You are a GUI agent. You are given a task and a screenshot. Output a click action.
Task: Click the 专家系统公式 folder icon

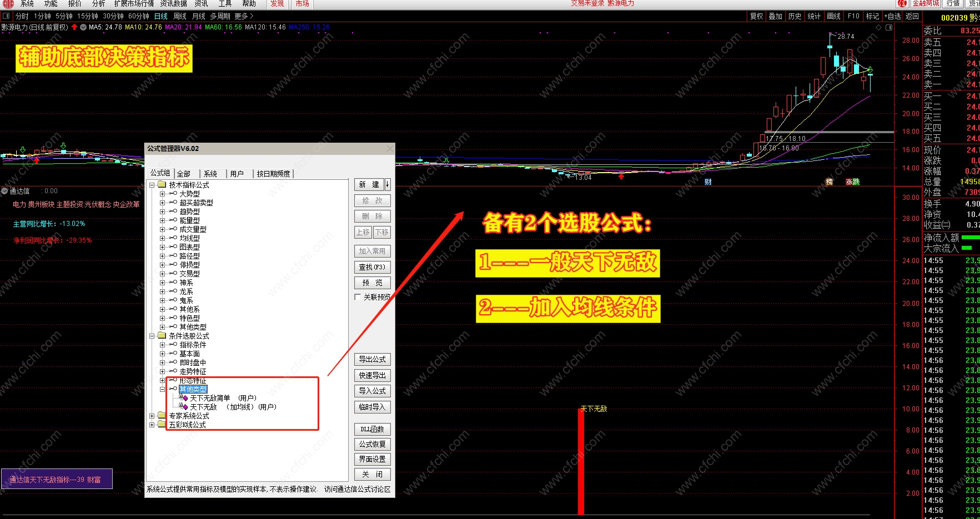[x=162, y=416]
